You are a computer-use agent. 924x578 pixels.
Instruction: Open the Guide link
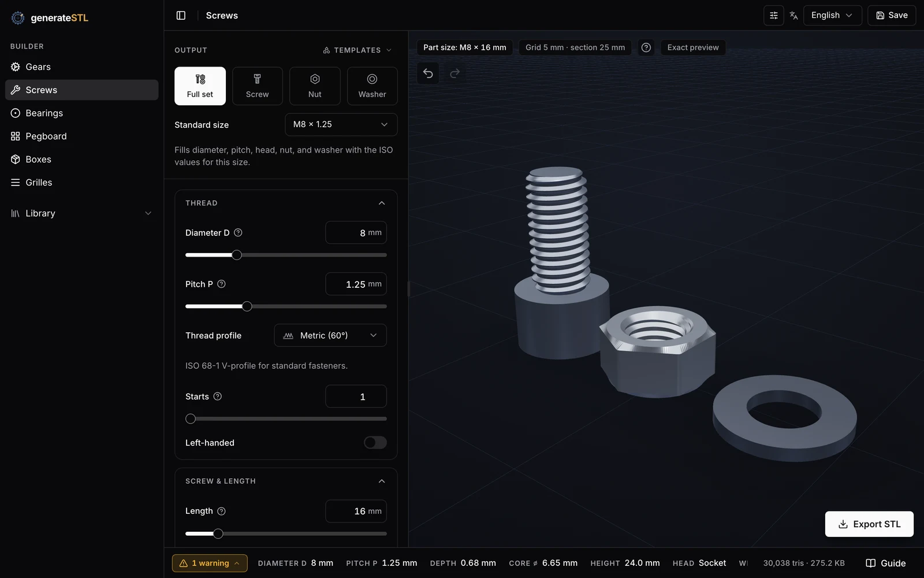(x=886, y=563)
